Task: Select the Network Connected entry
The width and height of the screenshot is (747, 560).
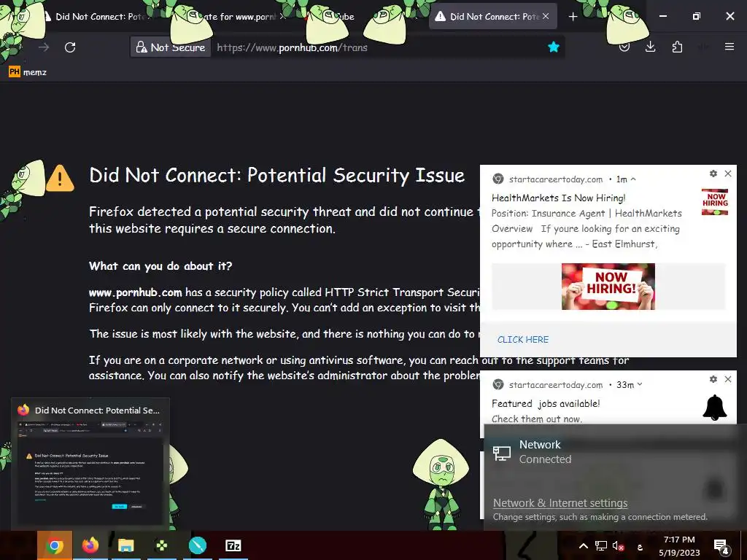Action: click(611, 452)
